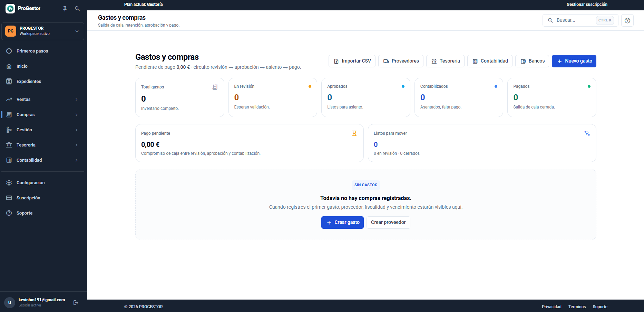Click the Pagados card
The height and width of the screenshot is (312, 644).
552,97
